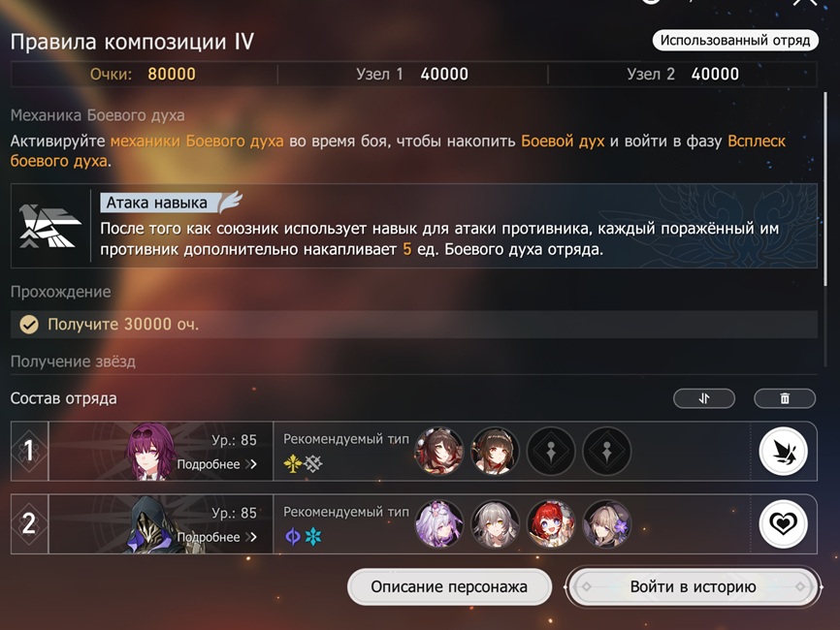
Task: Swap team order with arrows button
Action: [704, 398]
